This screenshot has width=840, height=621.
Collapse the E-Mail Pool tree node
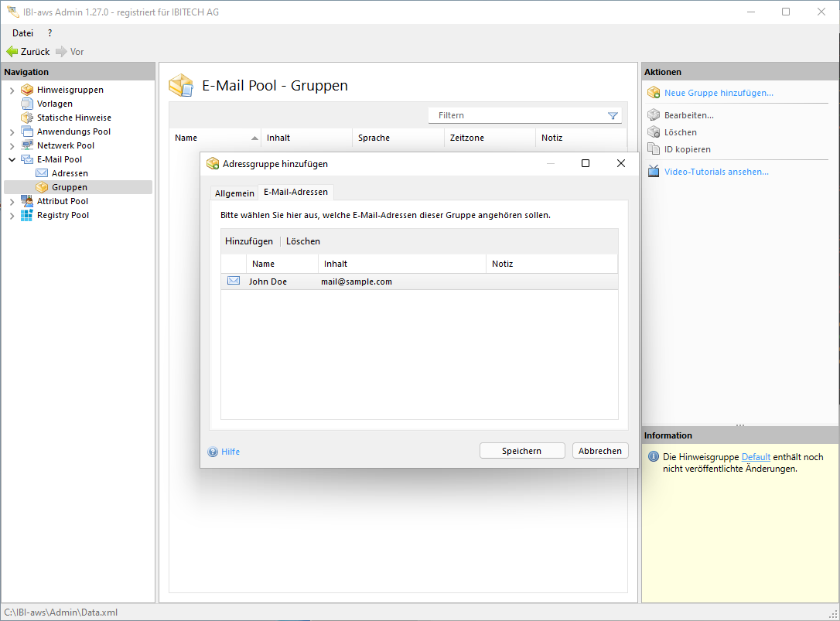12,160
